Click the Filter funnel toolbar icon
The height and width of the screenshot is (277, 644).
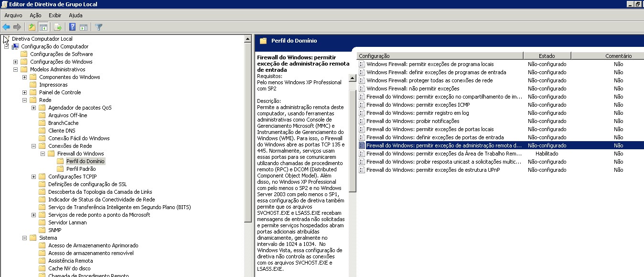click(x=98, y=27)
